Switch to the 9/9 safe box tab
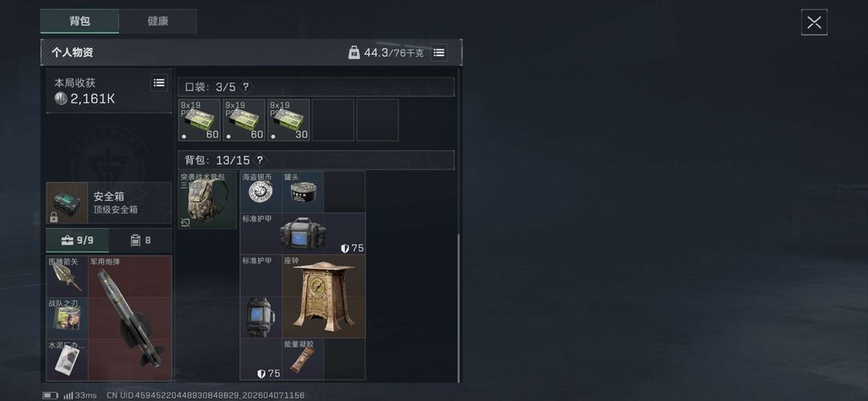This screenshot has height=401, width=868. pos(77,240)
